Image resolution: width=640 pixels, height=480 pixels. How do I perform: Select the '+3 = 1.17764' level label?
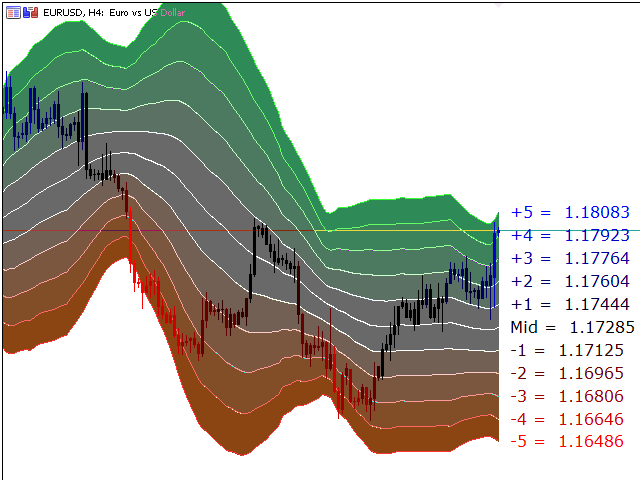(570, 258)
